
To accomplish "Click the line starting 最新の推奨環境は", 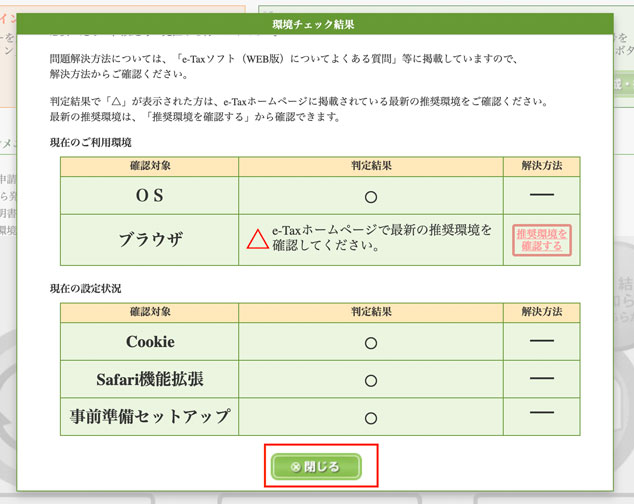I will [x=195, y=117].
